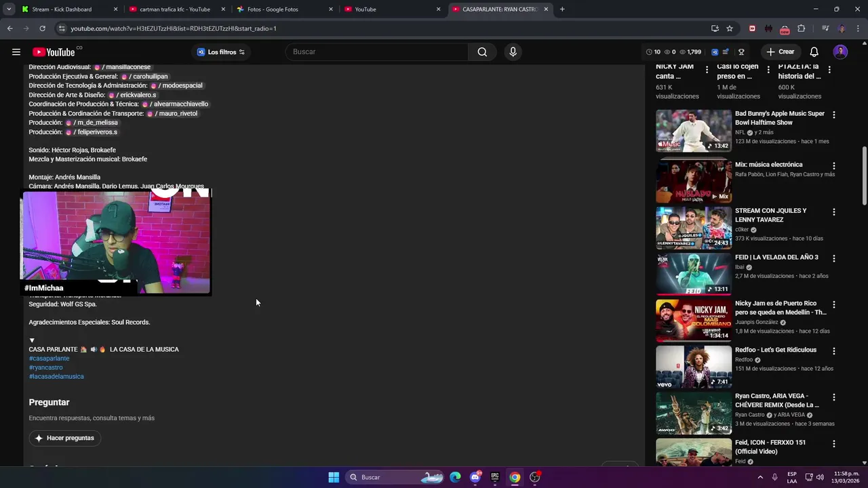Open options for STREAM CON JQUILES video

coord(834,212)
